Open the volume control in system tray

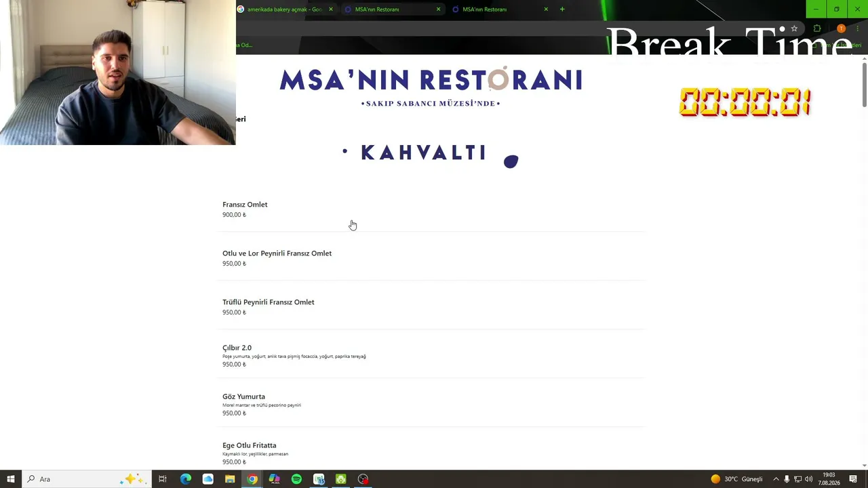click(x=808, y=479)
